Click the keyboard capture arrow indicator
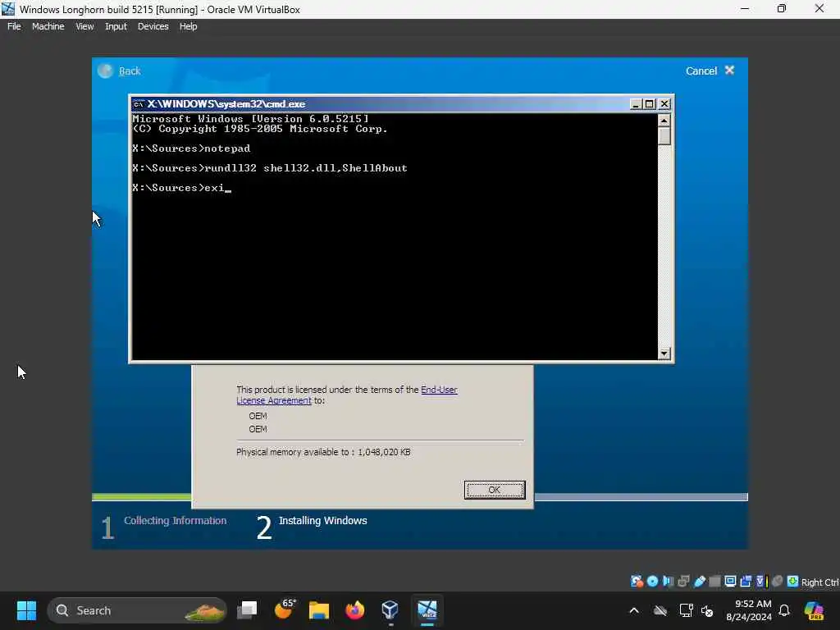 click(x=792, y=582)
